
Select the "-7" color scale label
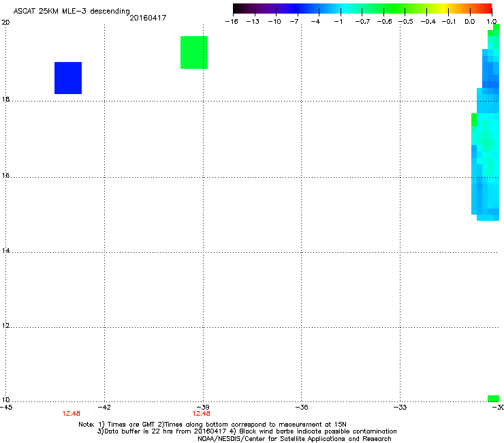pyautogui.click(x=294, y=22)
